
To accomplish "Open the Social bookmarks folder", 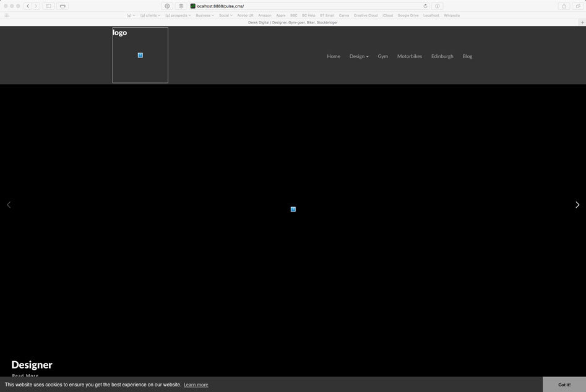I will click(226, 15).
